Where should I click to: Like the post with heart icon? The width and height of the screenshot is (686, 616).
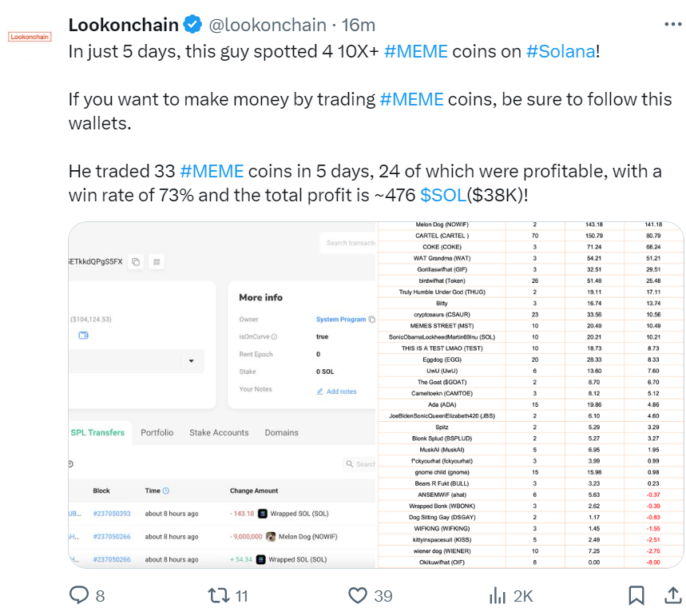359,595
